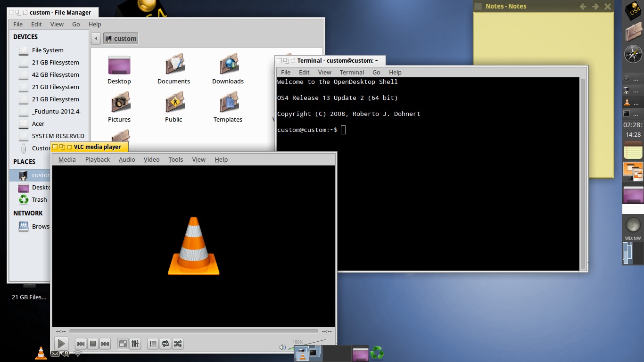Click the show desktop windows icon

633,172
